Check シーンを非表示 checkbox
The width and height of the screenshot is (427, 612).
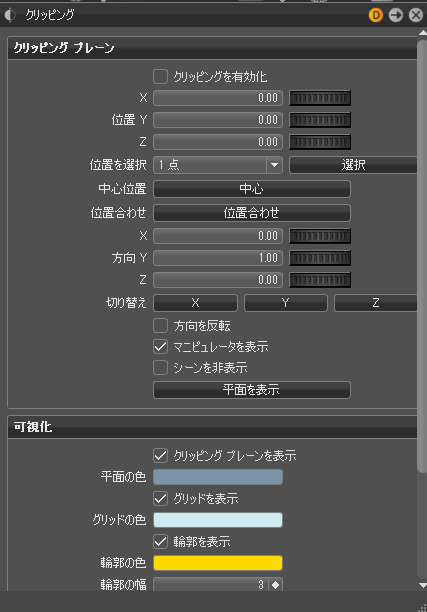[x=160, y=367]
